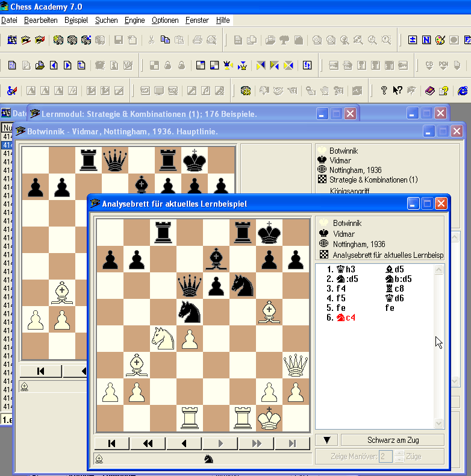Click the wheelchair with pencil icon
Screen dimensions: 471x476
12,90
